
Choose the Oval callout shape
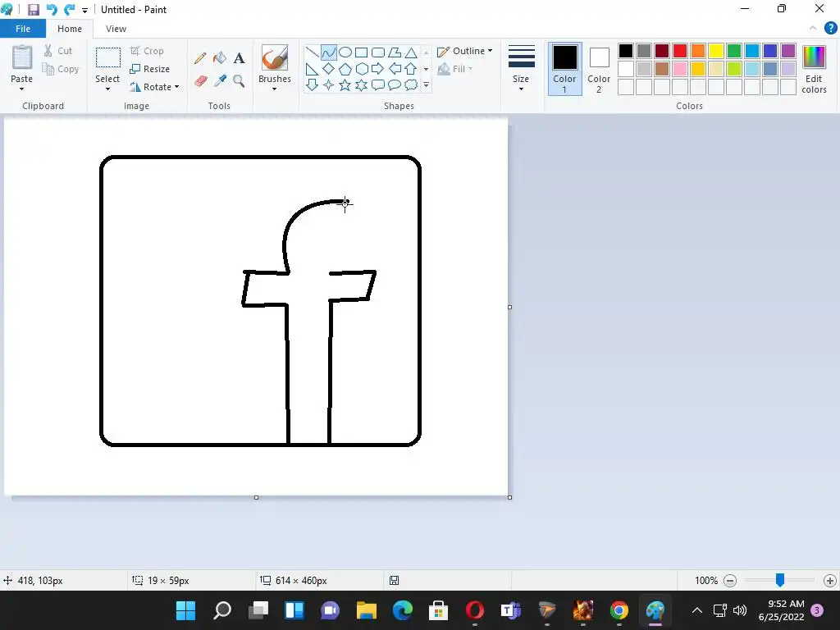395,84
